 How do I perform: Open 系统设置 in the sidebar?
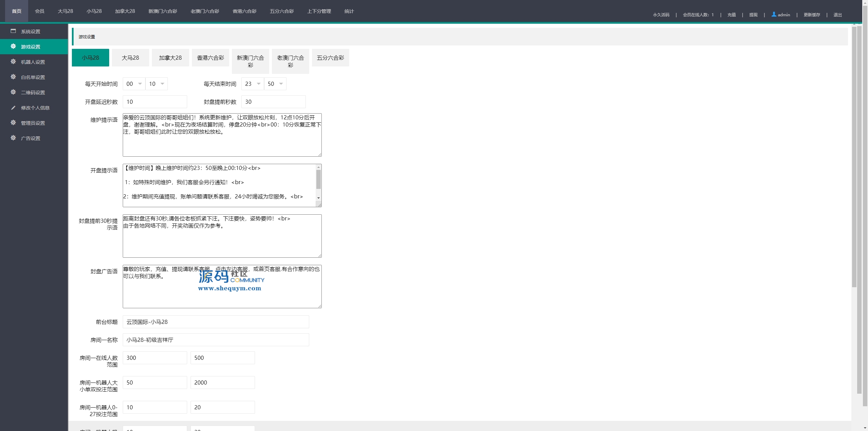(34, 31)
